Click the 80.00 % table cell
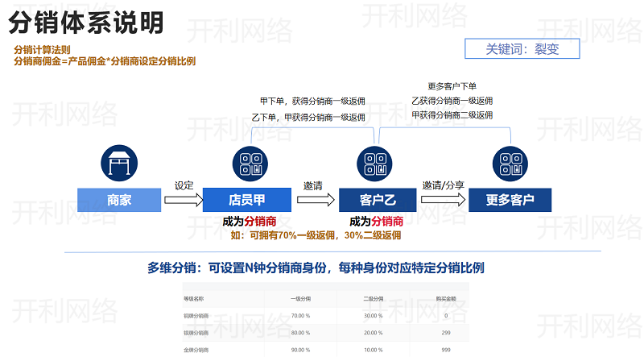This screenshot has width=644, height=357. pyautogui.click(x=300, y=333)
